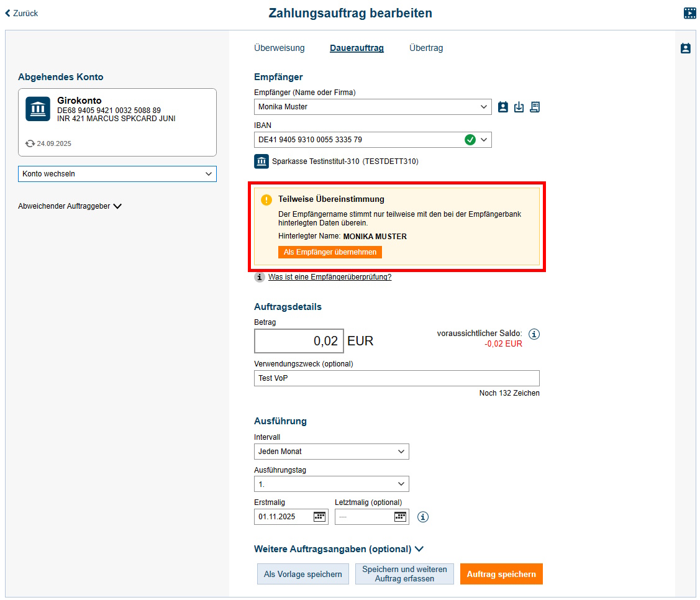Switch to the Übertrag tab
The image size is (700, 600).
pyautogui.click(x=426, y=48)
